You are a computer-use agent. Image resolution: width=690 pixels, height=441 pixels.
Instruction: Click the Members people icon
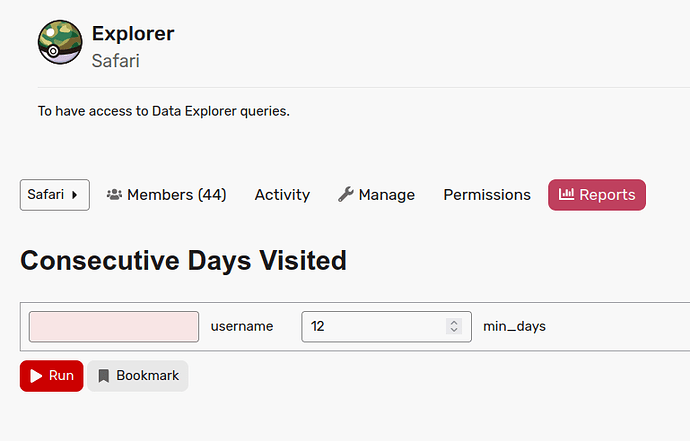(x=114, y=195)
